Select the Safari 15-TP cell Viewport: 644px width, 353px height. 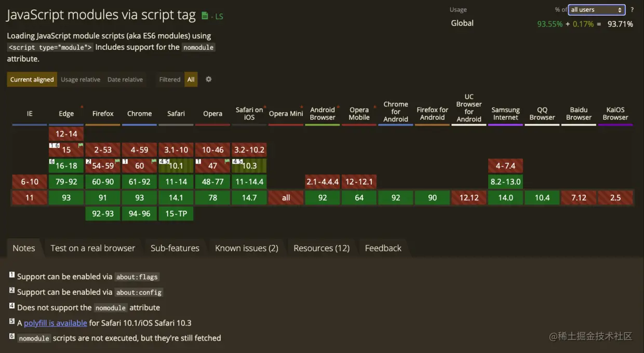coord(176,214)
